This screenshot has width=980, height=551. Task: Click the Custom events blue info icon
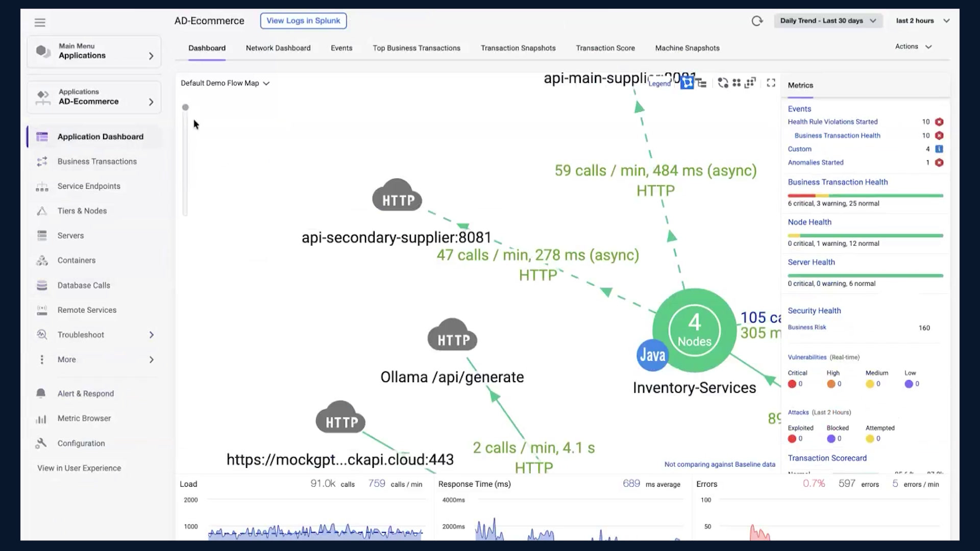coord(939,149)
